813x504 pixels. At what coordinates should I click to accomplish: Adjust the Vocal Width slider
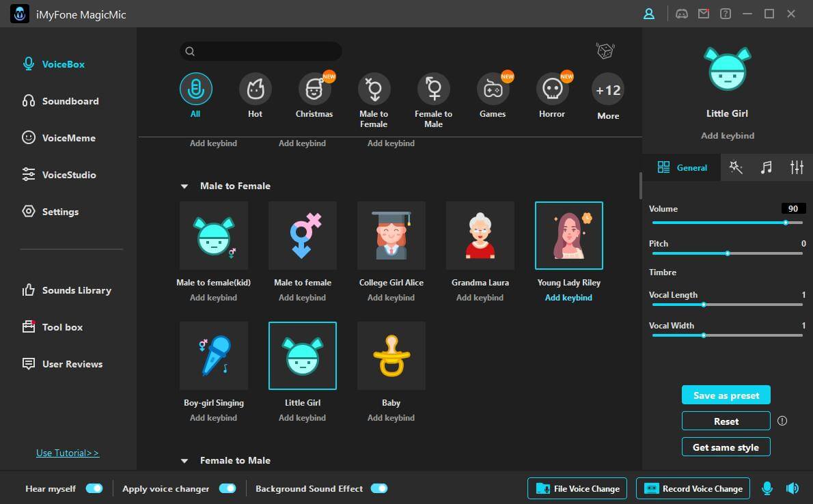(728, 335)
